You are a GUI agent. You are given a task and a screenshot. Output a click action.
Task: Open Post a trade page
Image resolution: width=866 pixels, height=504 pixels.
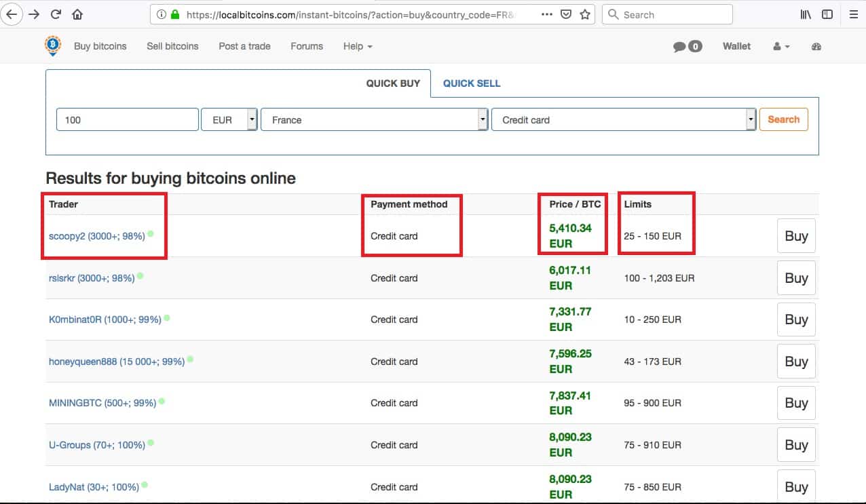coord(244,46)
